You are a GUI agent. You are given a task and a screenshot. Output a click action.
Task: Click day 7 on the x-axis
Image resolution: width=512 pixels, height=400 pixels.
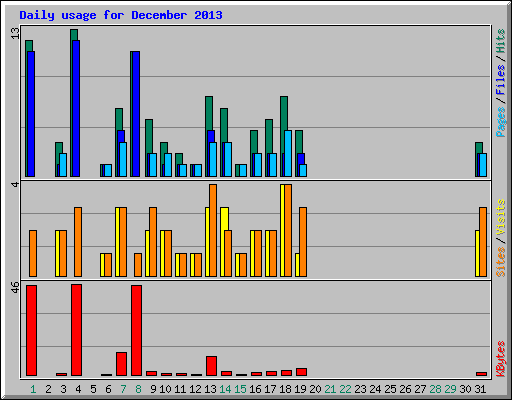coord(123,389)
